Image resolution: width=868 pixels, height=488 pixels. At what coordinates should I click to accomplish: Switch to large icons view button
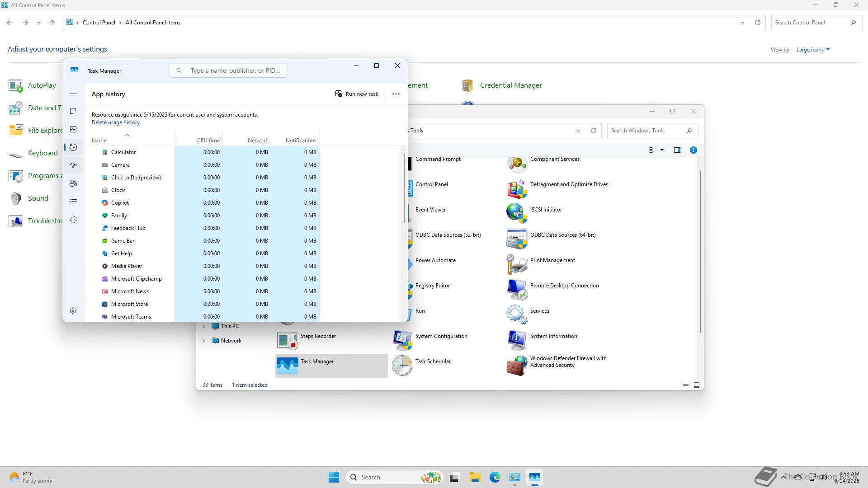[696, 385]
